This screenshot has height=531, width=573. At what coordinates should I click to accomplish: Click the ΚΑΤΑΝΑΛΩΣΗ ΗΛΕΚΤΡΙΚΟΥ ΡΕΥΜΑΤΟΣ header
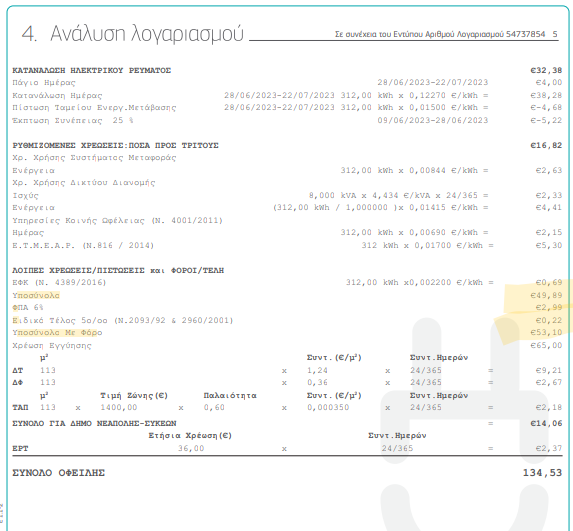coord(92,71)
